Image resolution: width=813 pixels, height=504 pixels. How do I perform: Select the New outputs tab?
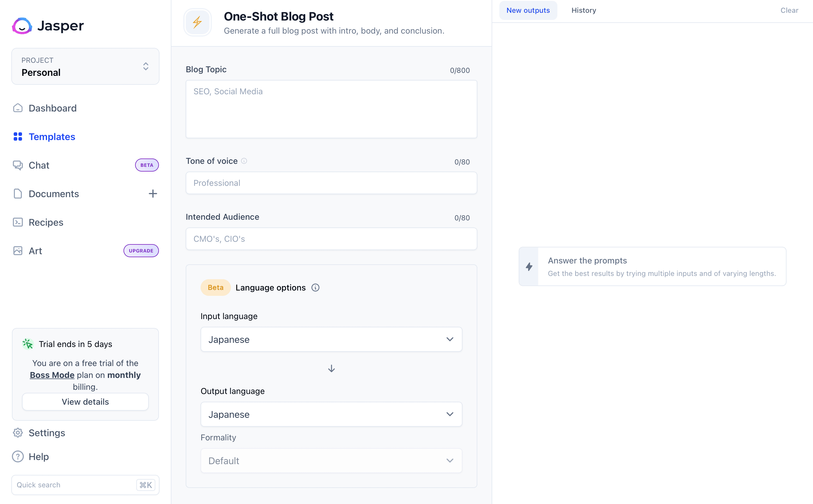pos(528,10)
